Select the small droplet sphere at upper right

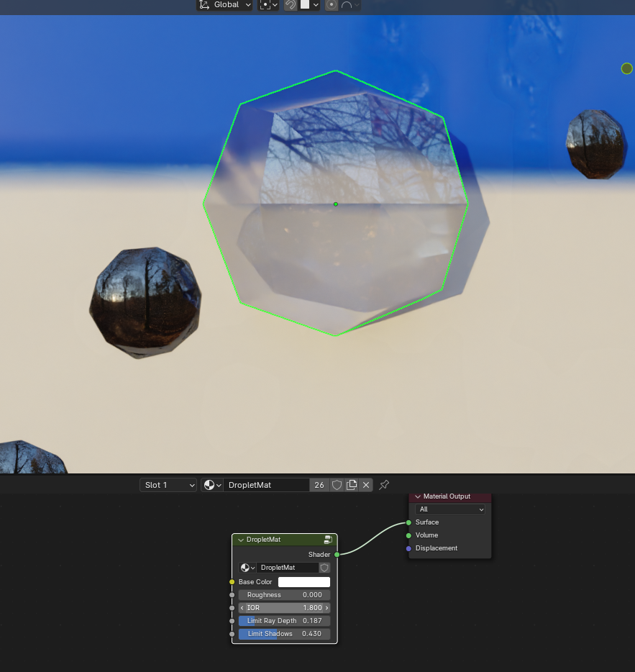click(x=595, y=144)
